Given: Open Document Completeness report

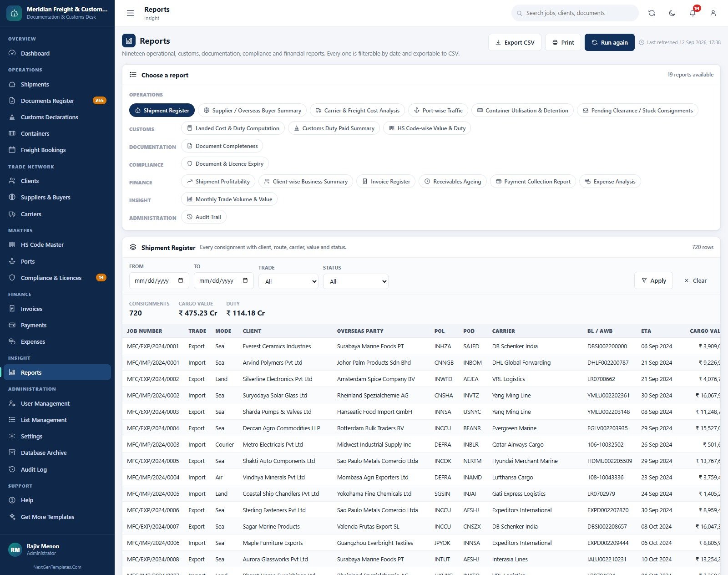Looking at the screenshot, I should click(222, 146).
